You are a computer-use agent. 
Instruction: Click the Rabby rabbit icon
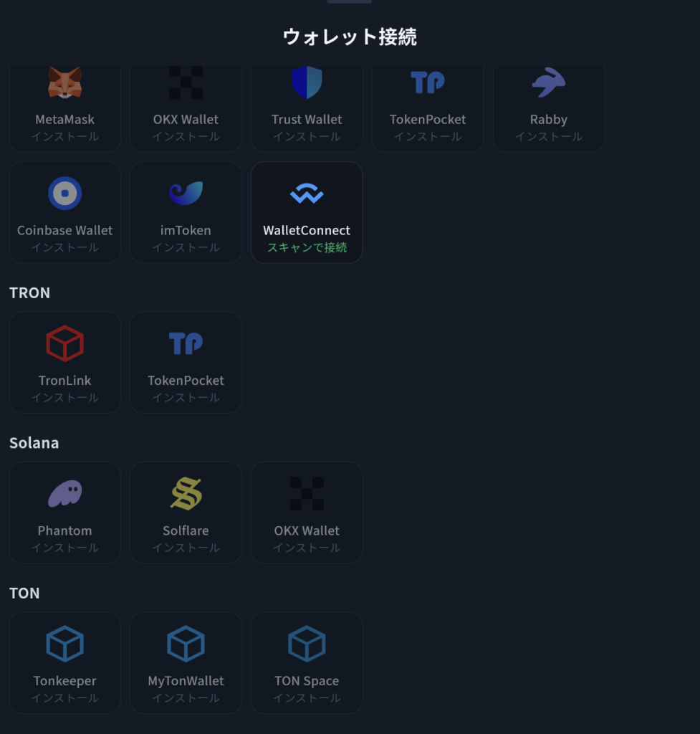point(548,82)
